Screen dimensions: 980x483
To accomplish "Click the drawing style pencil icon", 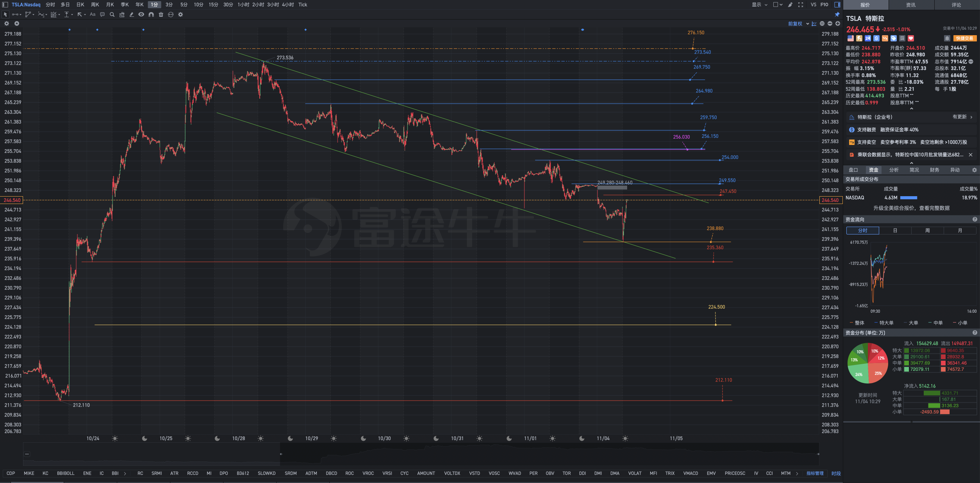I will tap(132, 14).
